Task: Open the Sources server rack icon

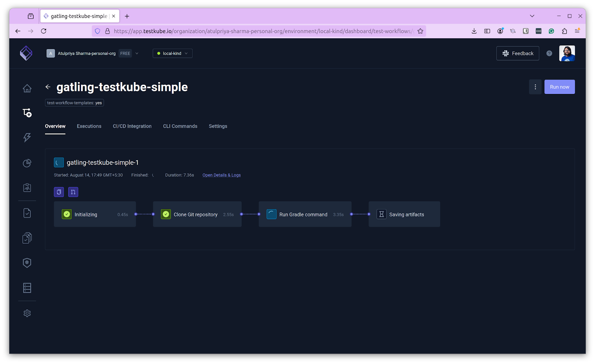Action: 27,288
